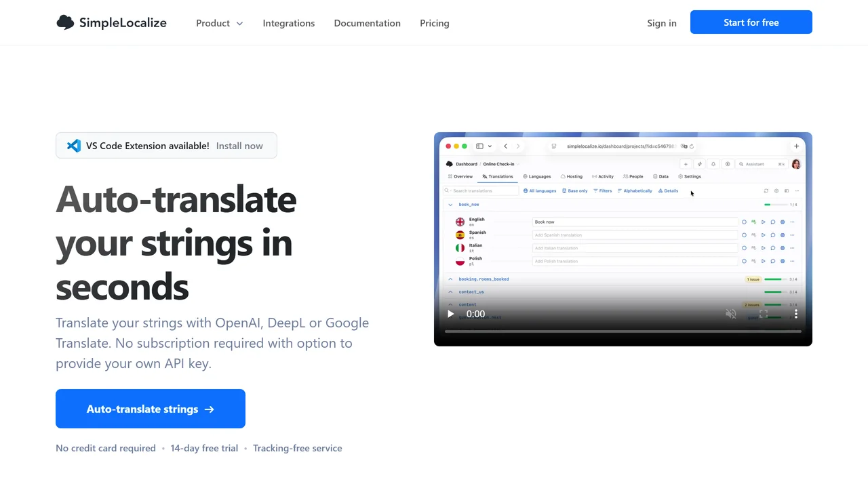This screenshot has height=488, width=868.
Task: Click the Add Polish translation field
Action: [x=635, y=261]
